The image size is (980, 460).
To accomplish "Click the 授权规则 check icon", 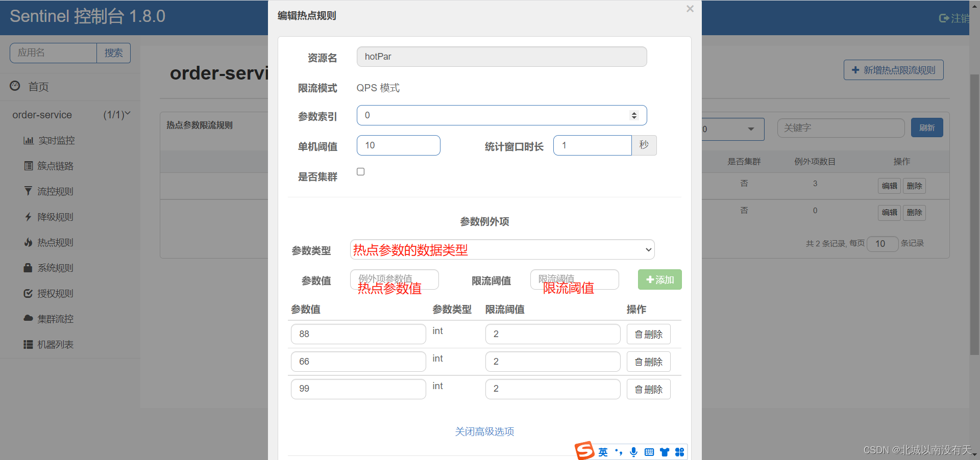I will [x=28, y=293].
